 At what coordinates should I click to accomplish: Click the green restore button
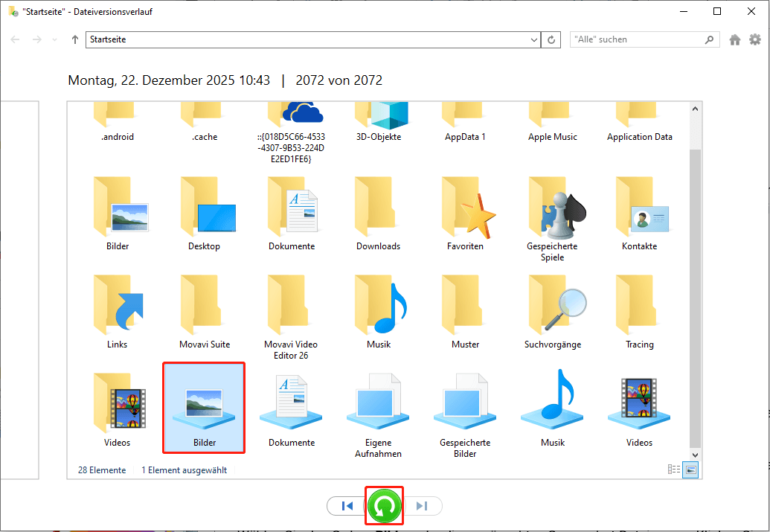click(384, 506)
